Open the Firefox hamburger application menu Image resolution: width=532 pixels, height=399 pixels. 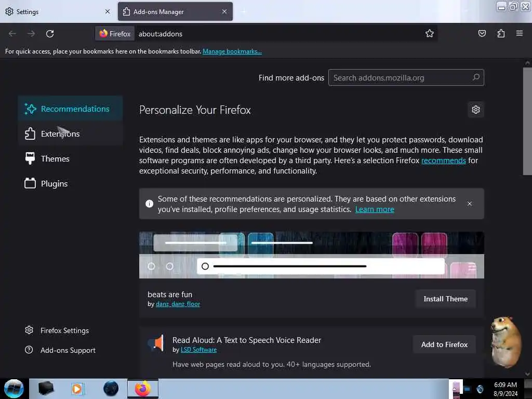point(519,33)
